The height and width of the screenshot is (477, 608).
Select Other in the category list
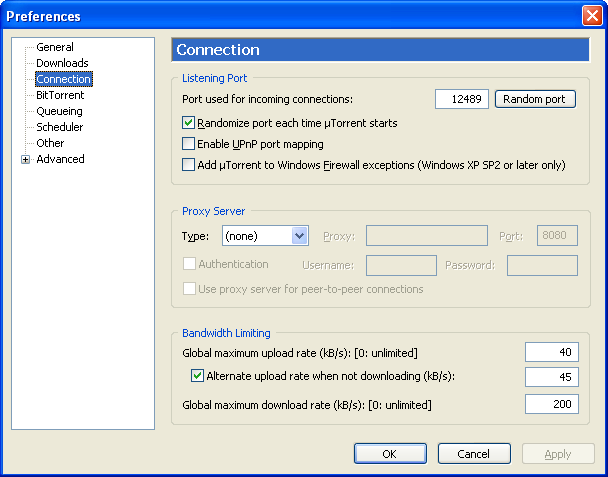click(x=50, y=143)
